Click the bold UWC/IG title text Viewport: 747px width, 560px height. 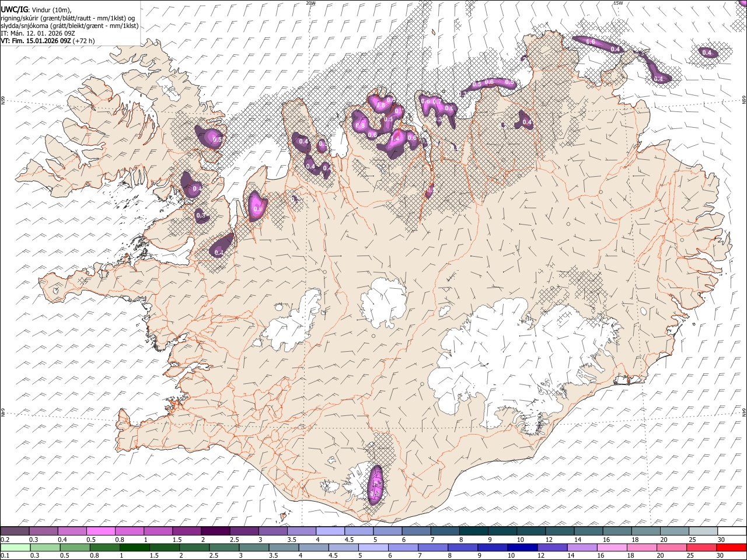pos(13,9)
